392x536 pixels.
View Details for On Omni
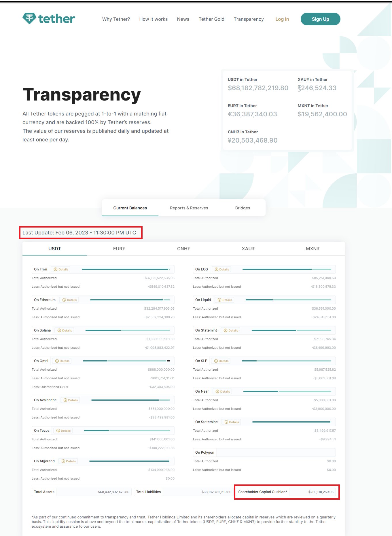coord(62,361)
